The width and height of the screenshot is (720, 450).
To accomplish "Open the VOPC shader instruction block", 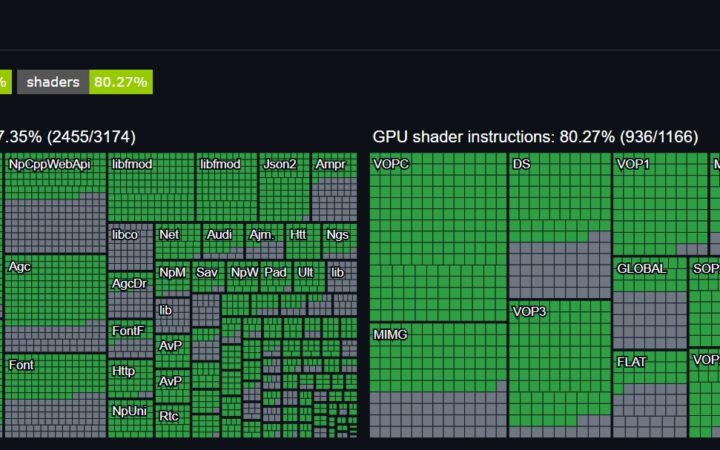I will pyautogui.click(x=438, y=237).
